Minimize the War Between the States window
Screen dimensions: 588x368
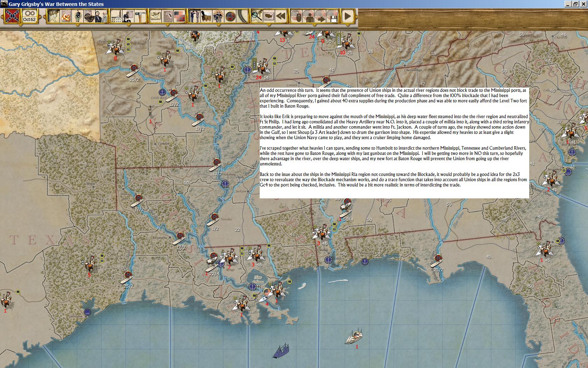[567, 4]
